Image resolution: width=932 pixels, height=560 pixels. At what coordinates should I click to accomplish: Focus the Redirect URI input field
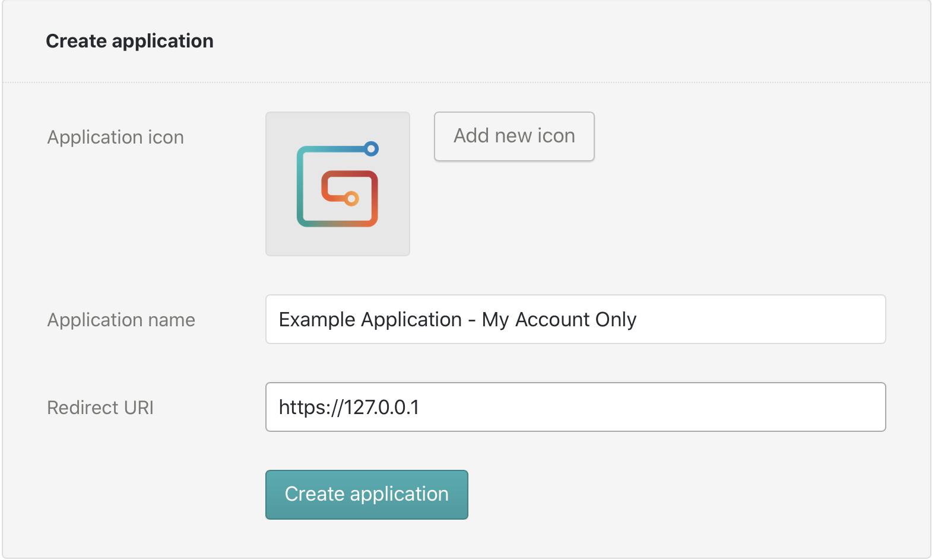(x=575, y=407)
